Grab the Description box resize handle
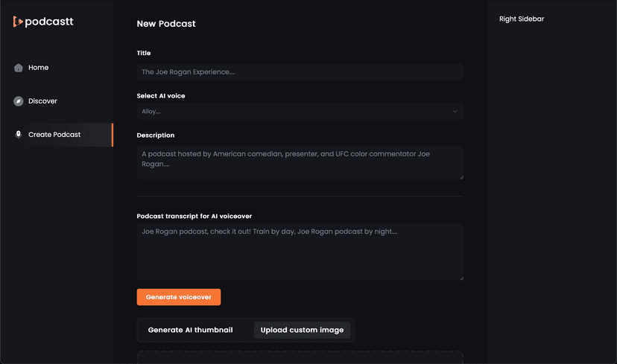Screen dimensions: 617x364 tap(461, 177)
